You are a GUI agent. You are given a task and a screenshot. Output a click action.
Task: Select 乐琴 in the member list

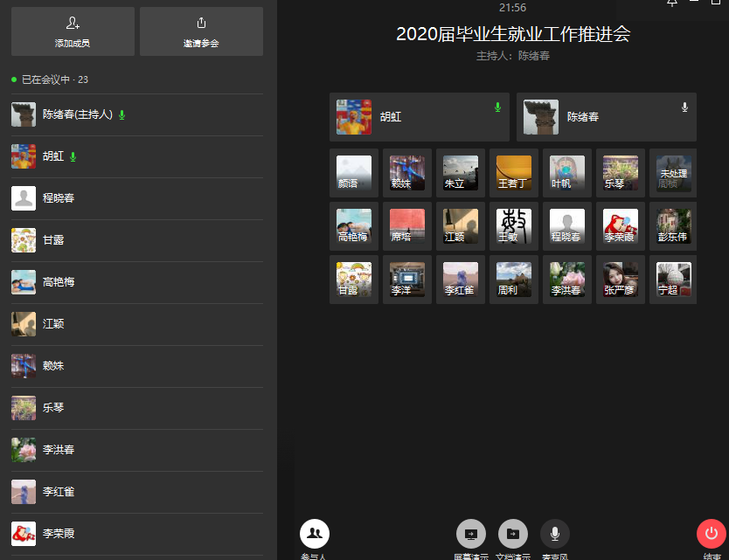click(x=53, y=408)
